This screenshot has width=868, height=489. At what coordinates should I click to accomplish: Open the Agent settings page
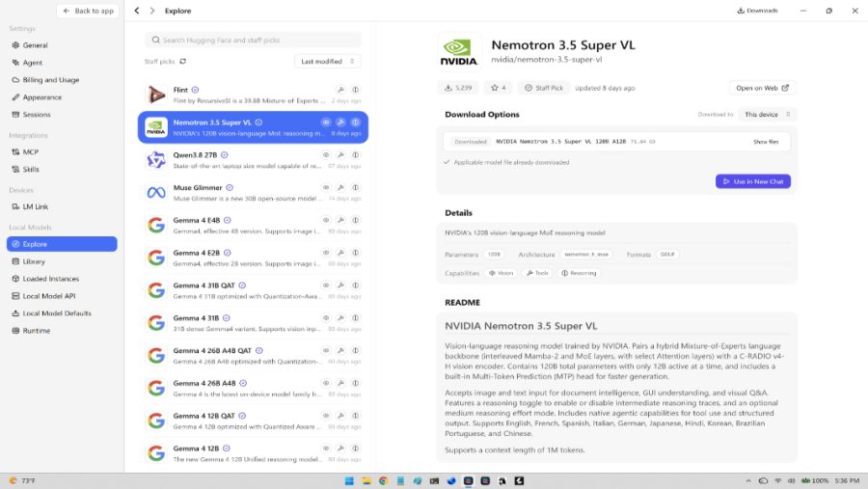(x=32, y=63)
